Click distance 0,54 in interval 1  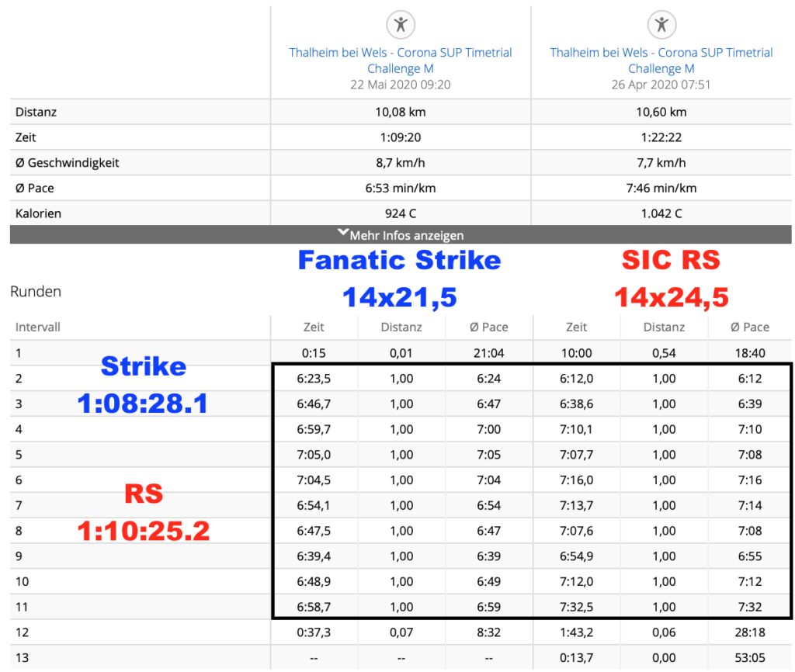tap(664, 353)
